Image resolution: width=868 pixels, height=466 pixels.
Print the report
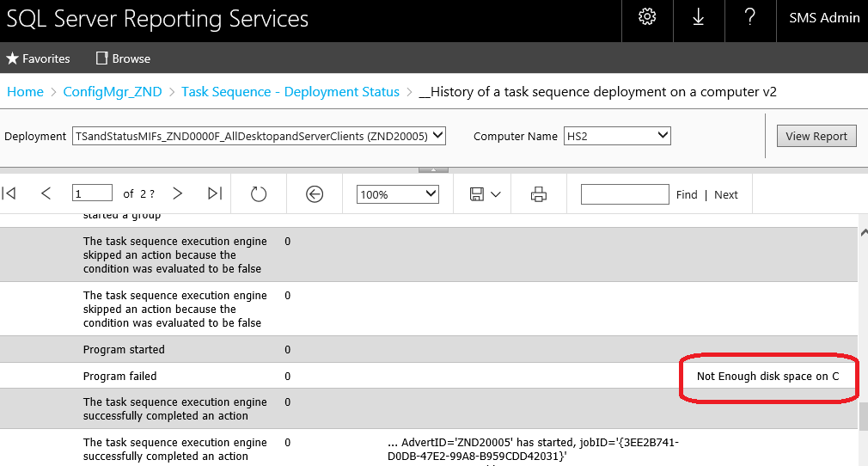click(x=539, y=194)
